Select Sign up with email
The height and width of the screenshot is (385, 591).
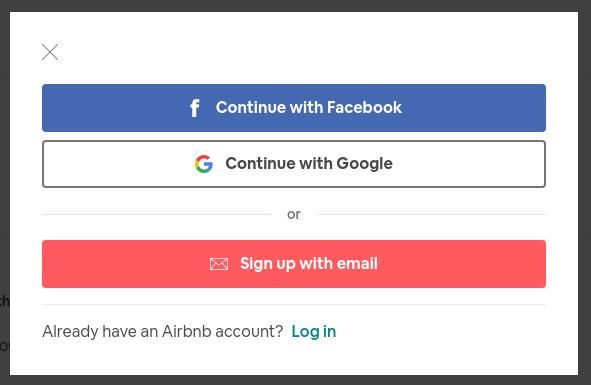click(294, 264)
